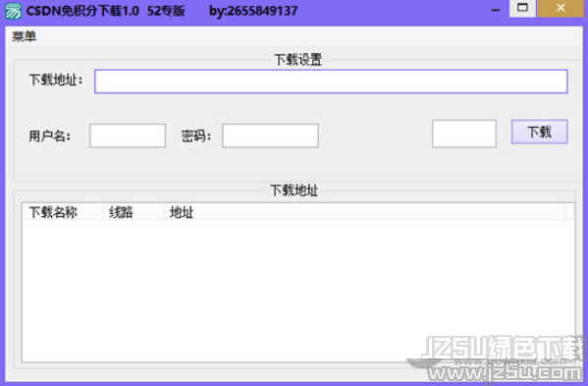
Task: Click the 线路 column header
Action: (134, 212)
